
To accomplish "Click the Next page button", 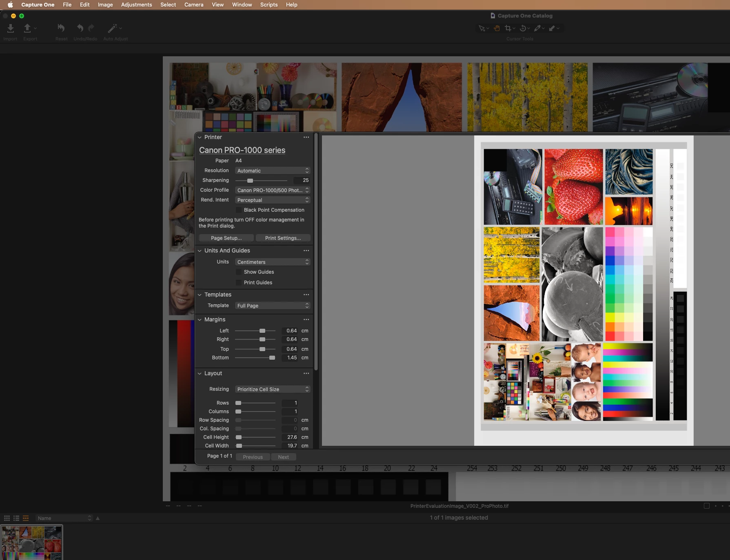I will (x=284, y=457).
